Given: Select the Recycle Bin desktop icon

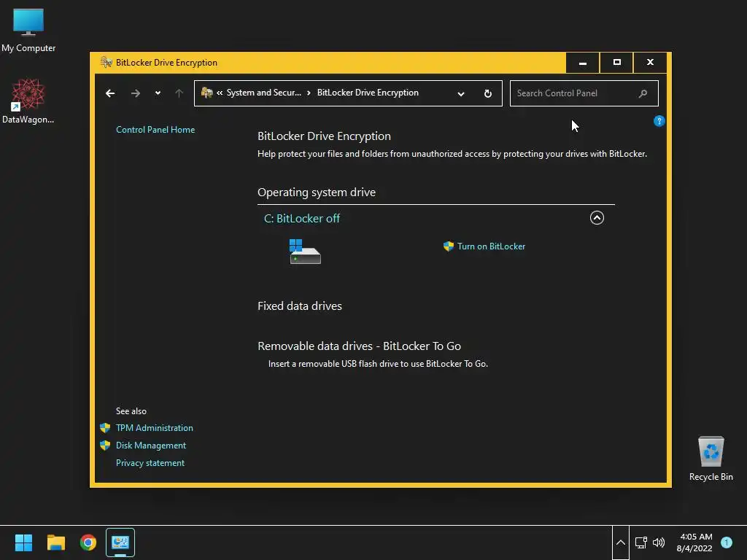Looking at the screenshot, I should 711,459.
